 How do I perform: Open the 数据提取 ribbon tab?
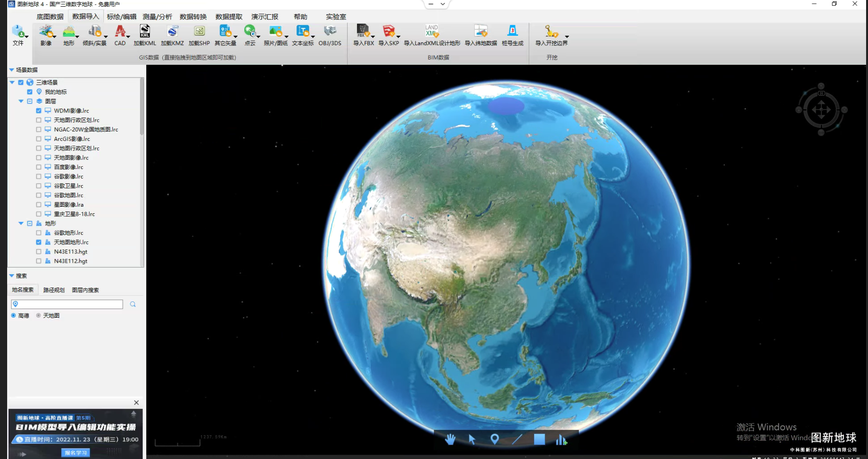point(229,17)
